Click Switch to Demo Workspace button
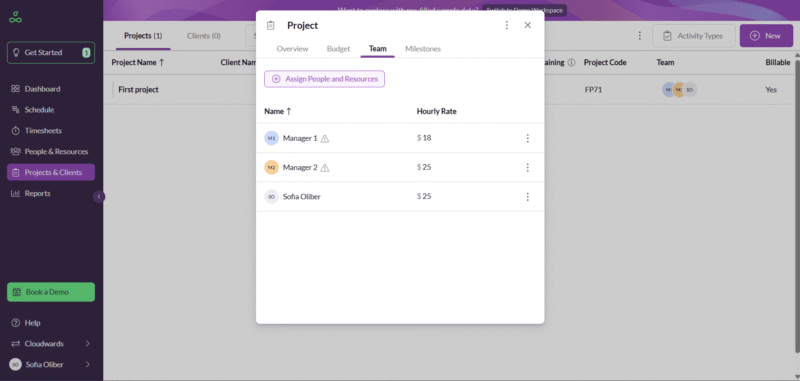Image resolution: width=800 pixels, height=381 pixels. click(524, 10)
